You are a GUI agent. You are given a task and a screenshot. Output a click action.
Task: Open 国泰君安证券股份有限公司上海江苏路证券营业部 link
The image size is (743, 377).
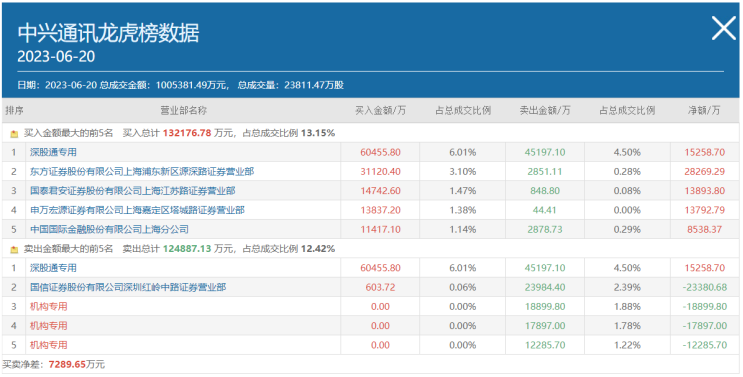tap(133, 191)
